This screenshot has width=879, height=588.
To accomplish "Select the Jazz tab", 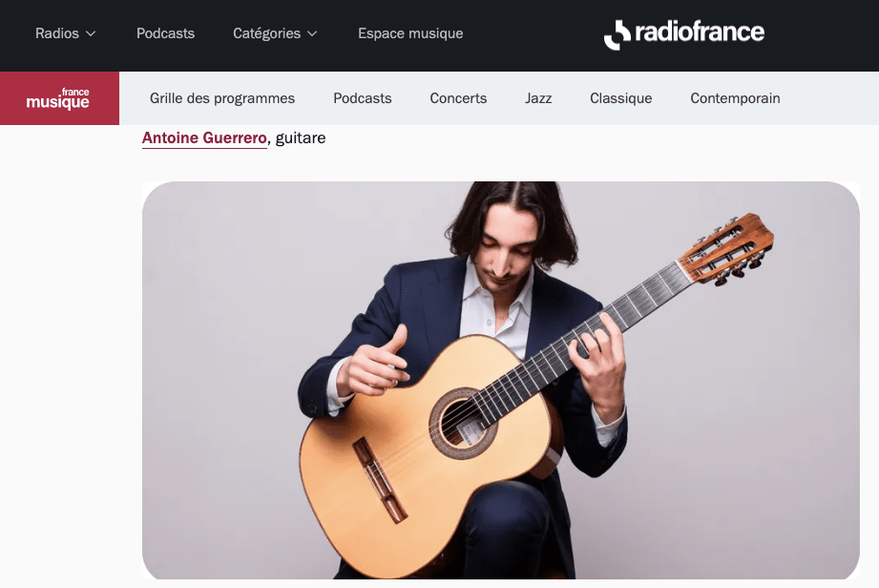I will (538, 98).
